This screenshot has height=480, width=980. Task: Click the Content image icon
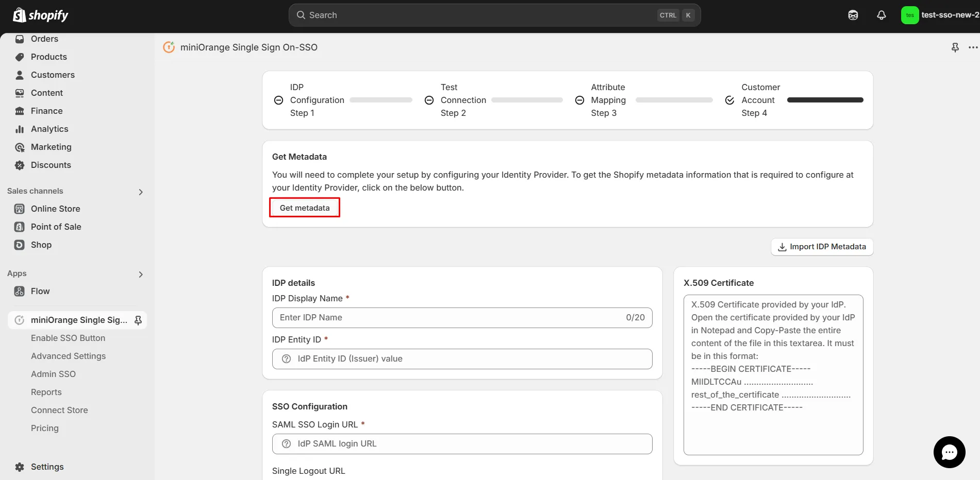[x=20, y=93]
